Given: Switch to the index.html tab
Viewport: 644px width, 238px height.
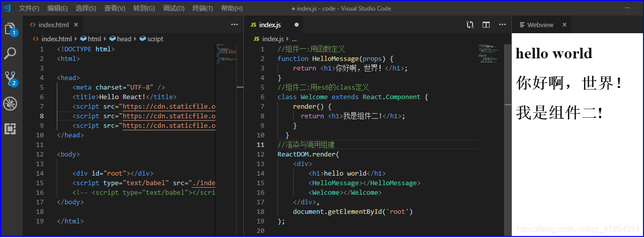Looking at the screenshot, I should (53, 25).
